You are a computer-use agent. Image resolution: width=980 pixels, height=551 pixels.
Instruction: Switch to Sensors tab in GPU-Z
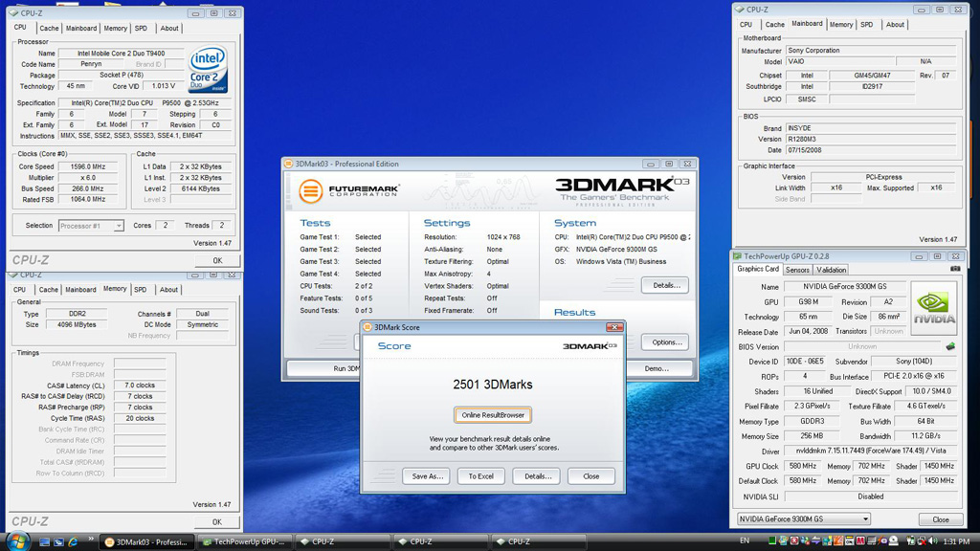(x=797, y=270)
